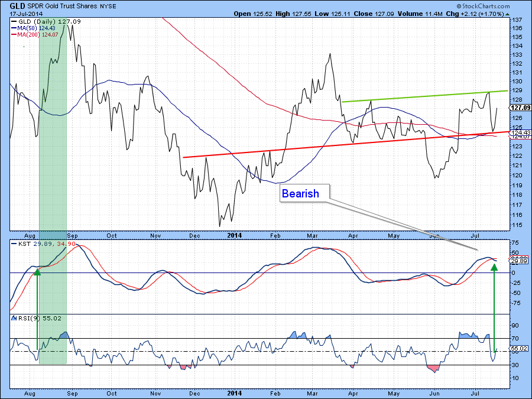Screen dimensions: 532x399
Task: Click the Close 127.09 header value
Action: click(374, 14)
